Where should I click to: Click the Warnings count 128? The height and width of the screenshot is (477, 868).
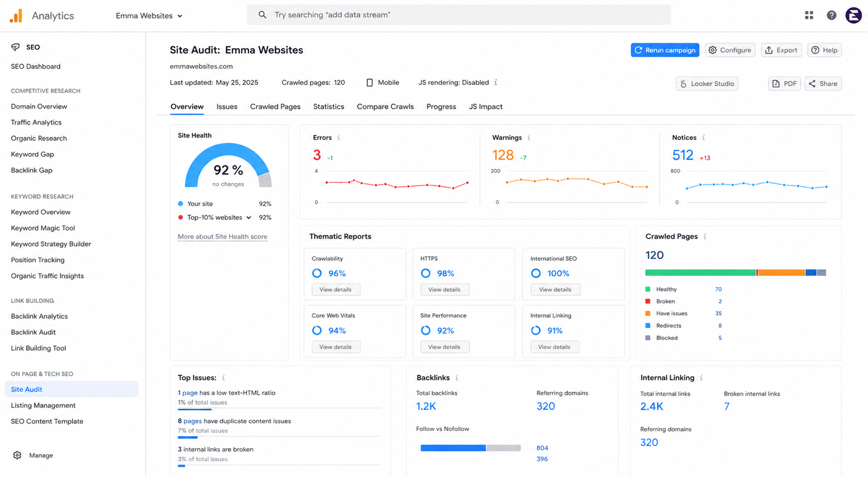503,156
